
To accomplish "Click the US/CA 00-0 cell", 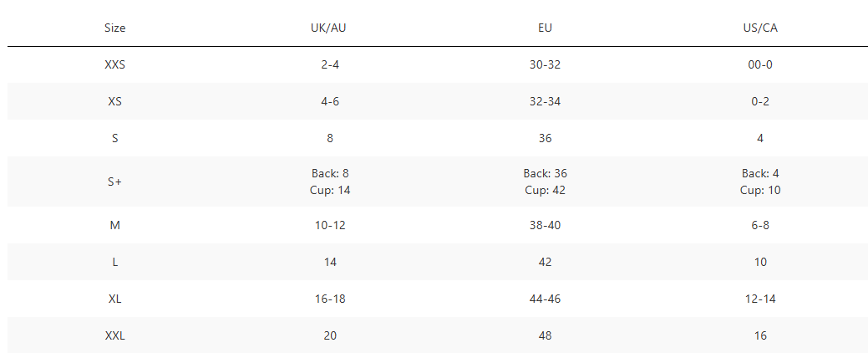I will pyautogui.click(x=760, y=64).
